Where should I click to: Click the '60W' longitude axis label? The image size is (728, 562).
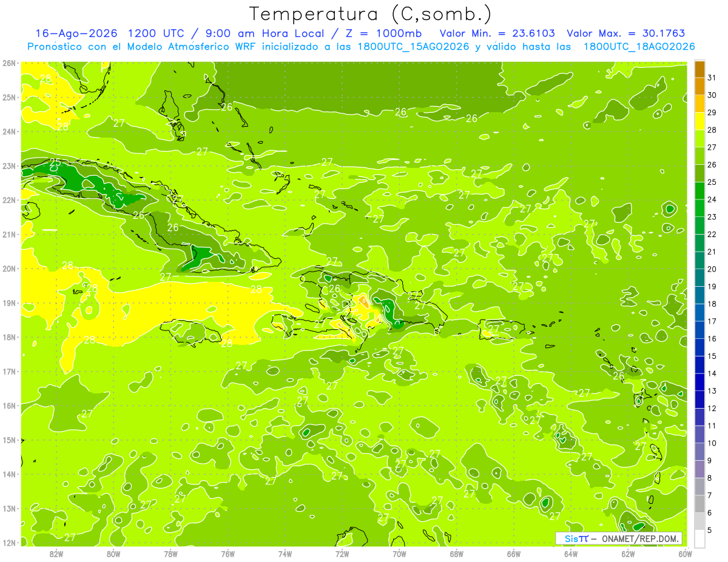point(685,554)
